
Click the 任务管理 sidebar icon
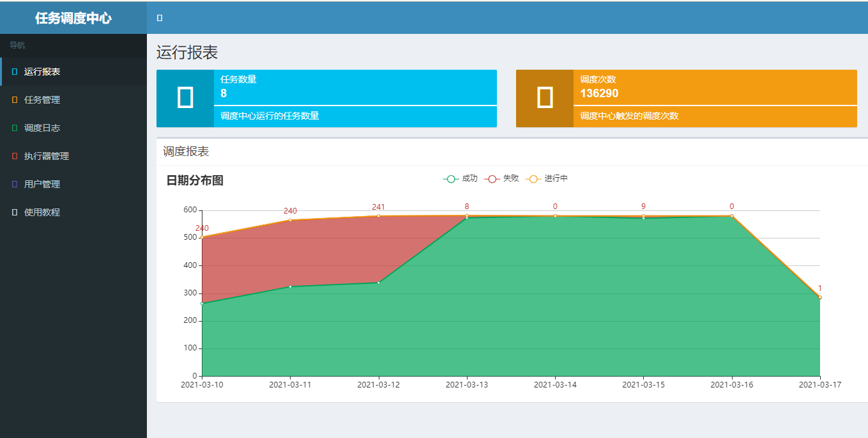point(15,100)
